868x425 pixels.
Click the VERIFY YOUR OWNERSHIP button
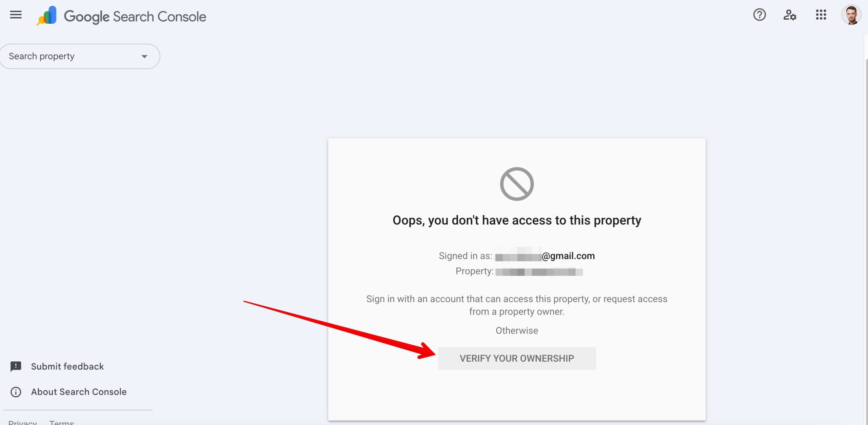[x=517, y=358]
